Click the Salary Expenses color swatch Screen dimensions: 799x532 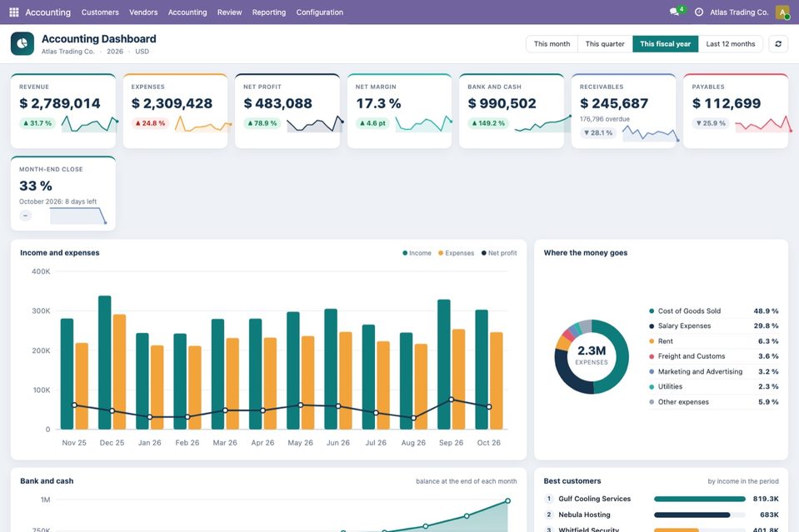652,326
